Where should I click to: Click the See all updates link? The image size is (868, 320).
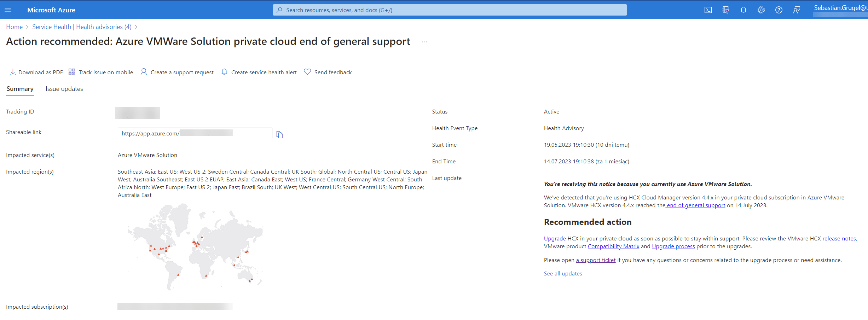tap(563, 273)
